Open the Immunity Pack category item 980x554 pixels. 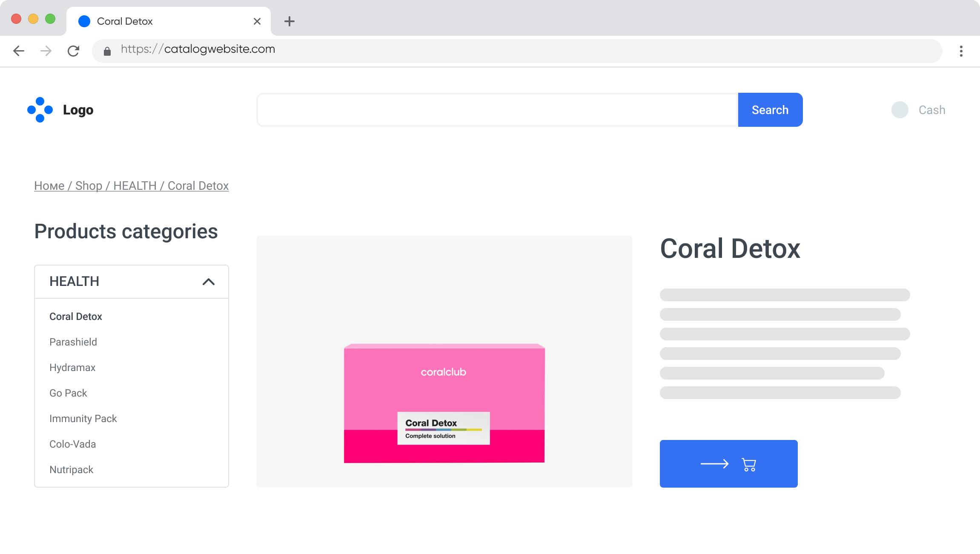[83, 419]
